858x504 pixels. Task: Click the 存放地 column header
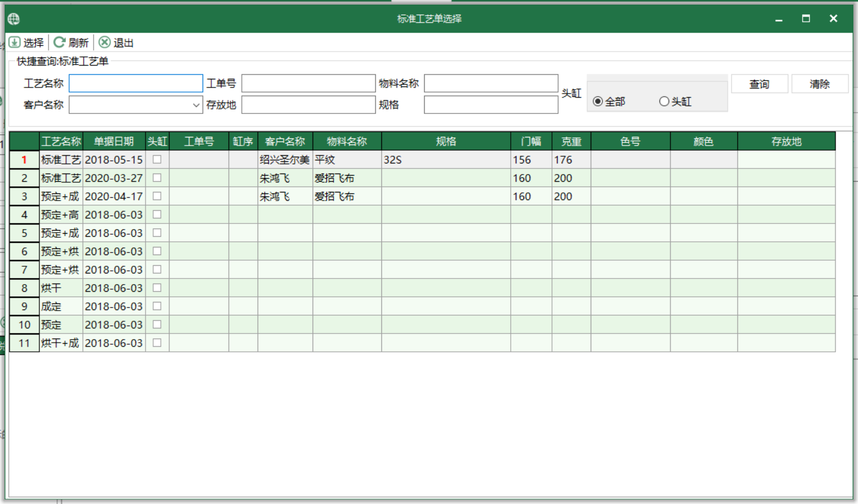point(787,142)
